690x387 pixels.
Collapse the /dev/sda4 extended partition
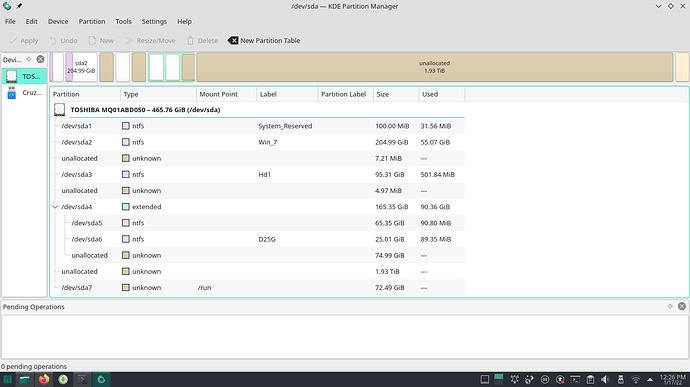[55, 207]
